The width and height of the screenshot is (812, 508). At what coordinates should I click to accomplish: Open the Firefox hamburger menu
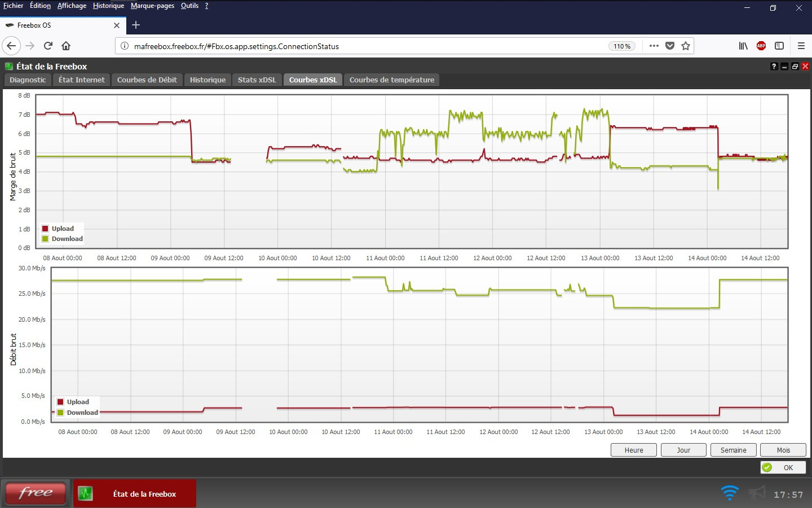(x=801, y=46)
